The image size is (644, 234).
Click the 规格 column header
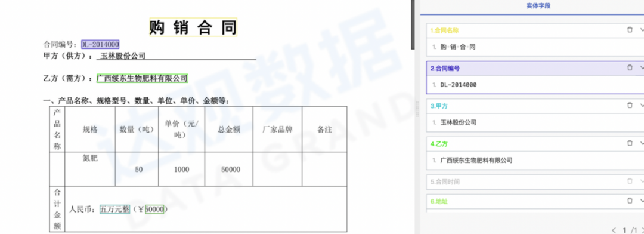point(91,130)
